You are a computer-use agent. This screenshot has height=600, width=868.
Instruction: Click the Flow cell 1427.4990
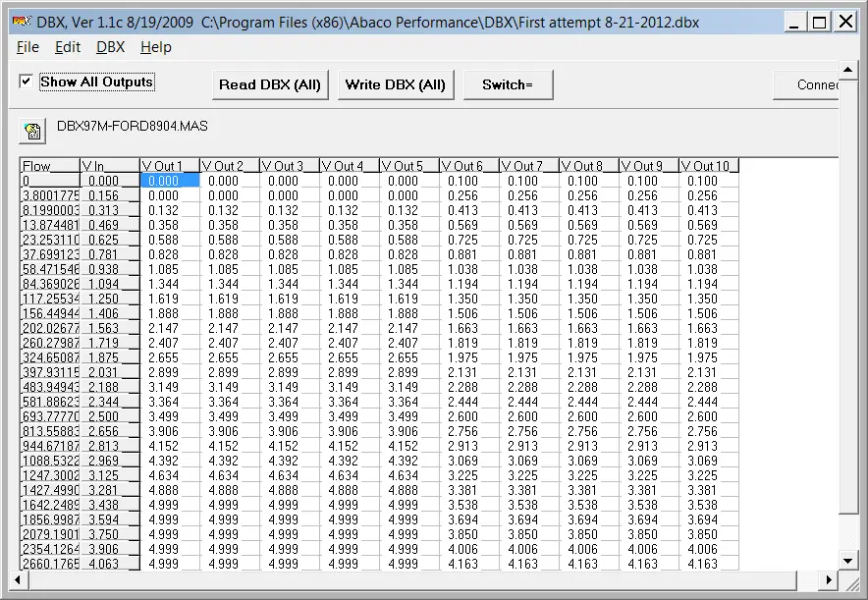pyautogui.click(x=50, y=490)
